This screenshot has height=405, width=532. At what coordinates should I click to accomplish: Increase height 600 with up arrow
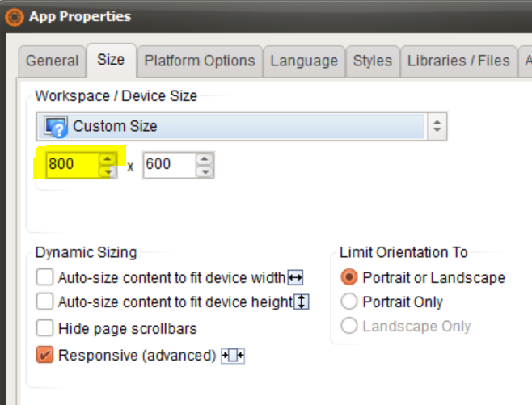point(205,158)
